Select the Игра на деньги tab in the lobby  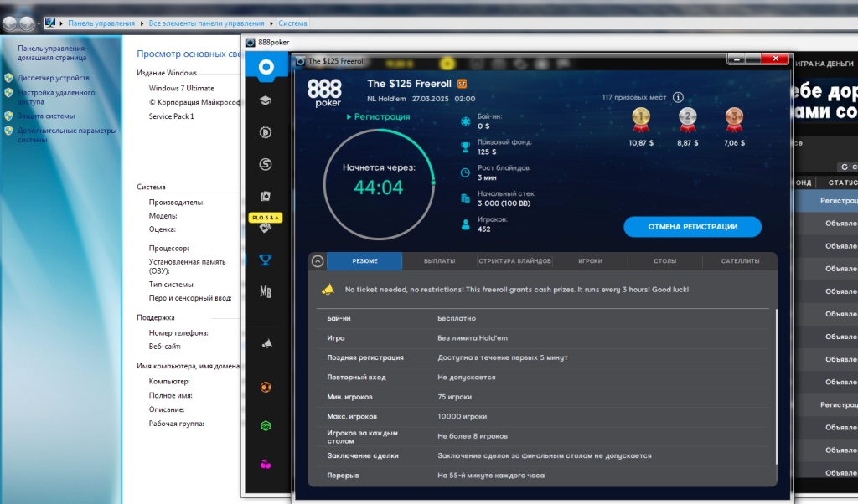click(x=824, y=64)
